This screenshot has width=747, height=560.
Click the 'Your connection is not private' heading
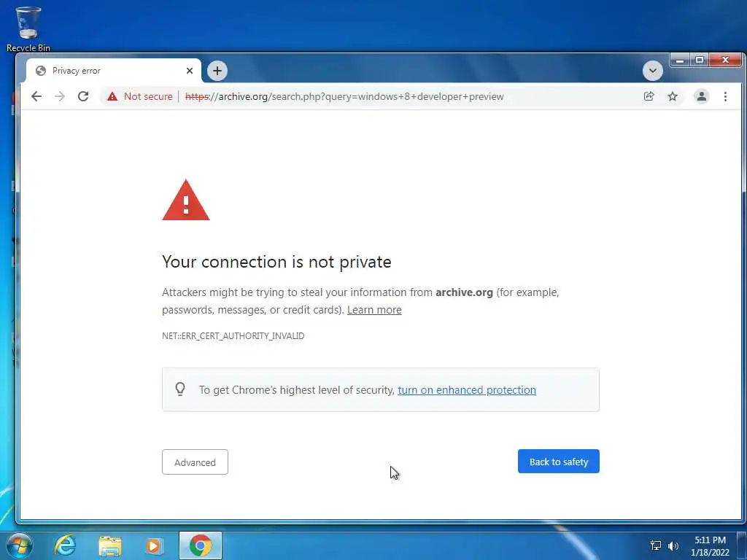tap(276, 262)
